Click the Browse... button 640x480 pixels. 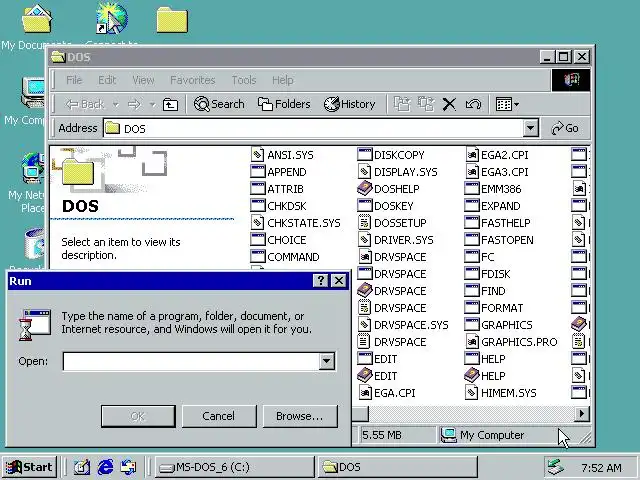pyautogui.click(x=300, y=416)
